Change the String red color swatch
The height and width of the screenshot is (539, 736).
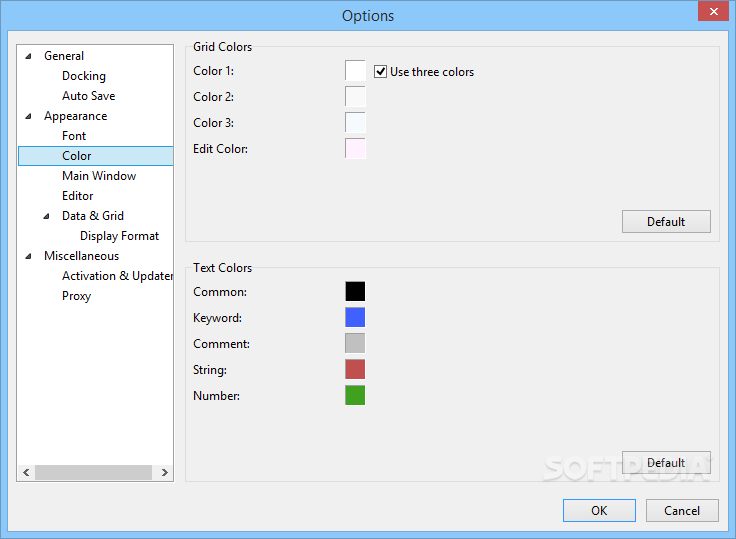click(355, 369)
